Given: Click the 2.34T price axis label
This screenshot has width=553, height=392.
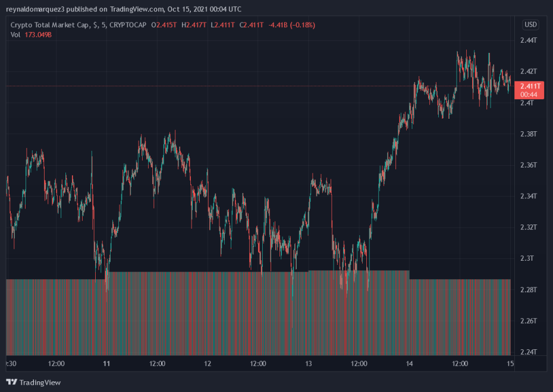Looking at the screenshot, I should coord(529,196).
